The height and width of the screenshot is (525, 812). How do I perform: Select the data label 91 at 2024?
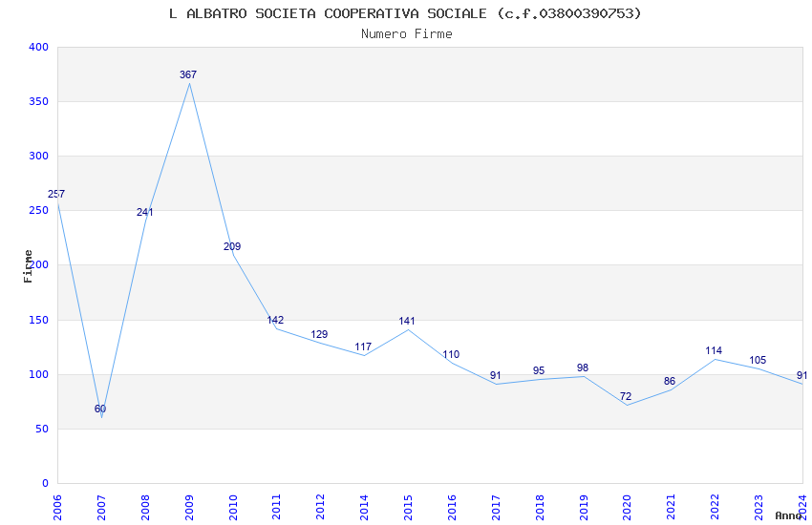pos(801,375)
